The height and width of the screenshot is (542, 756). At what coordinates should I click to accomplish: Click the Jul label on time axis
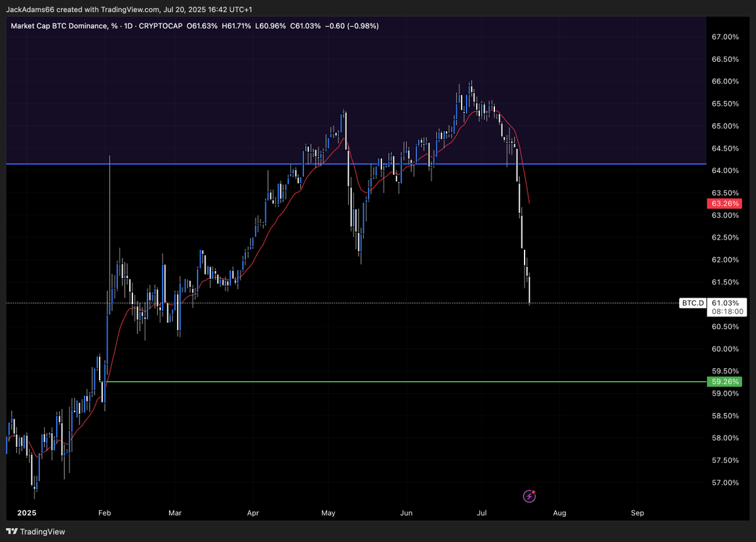(482, 513)
